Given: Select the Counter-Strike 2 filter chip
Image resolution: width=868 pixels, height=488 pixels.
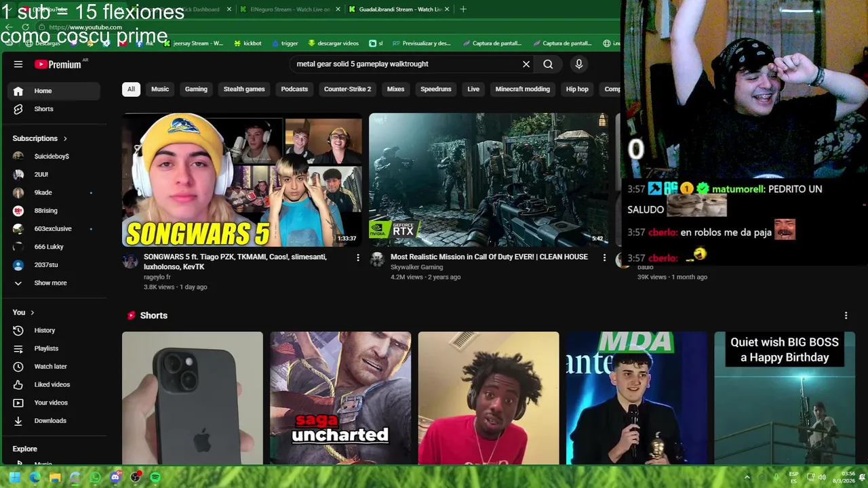Looking at the screenshot, I should (x=347, y=89).
